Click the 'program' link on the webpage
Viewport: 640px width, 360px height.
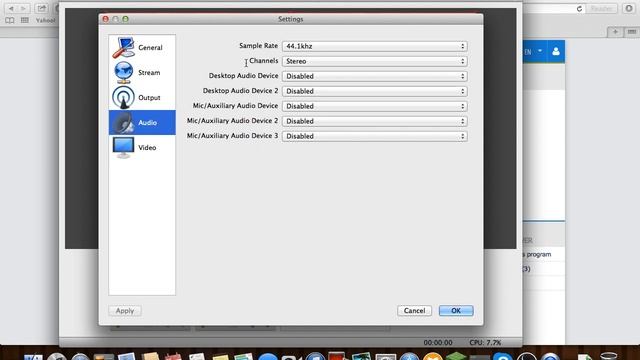tap(538, 254)
